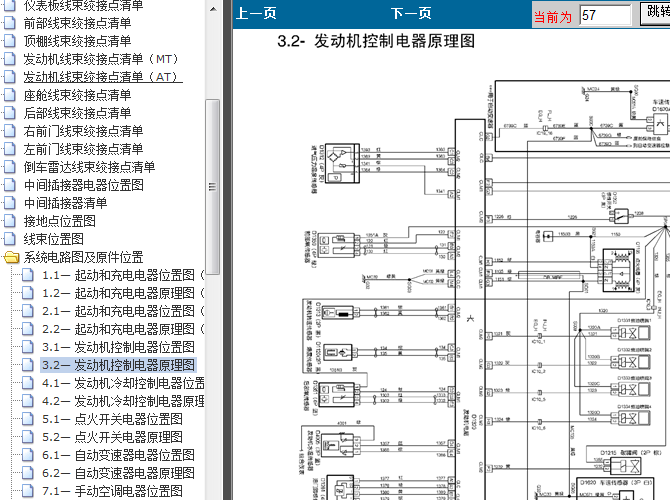
Task: Open 接地点位置图
Action: click(x=59, y=221)
